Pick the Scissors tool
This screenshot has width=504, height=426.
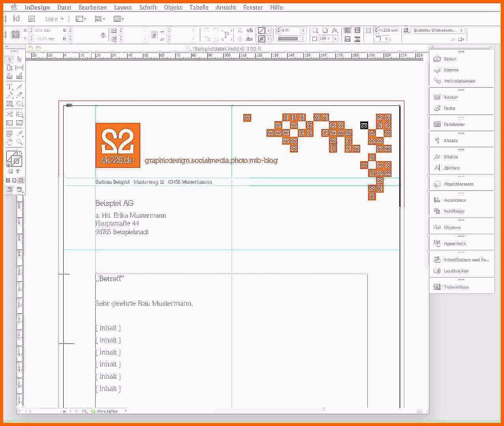tap(10, 114)
